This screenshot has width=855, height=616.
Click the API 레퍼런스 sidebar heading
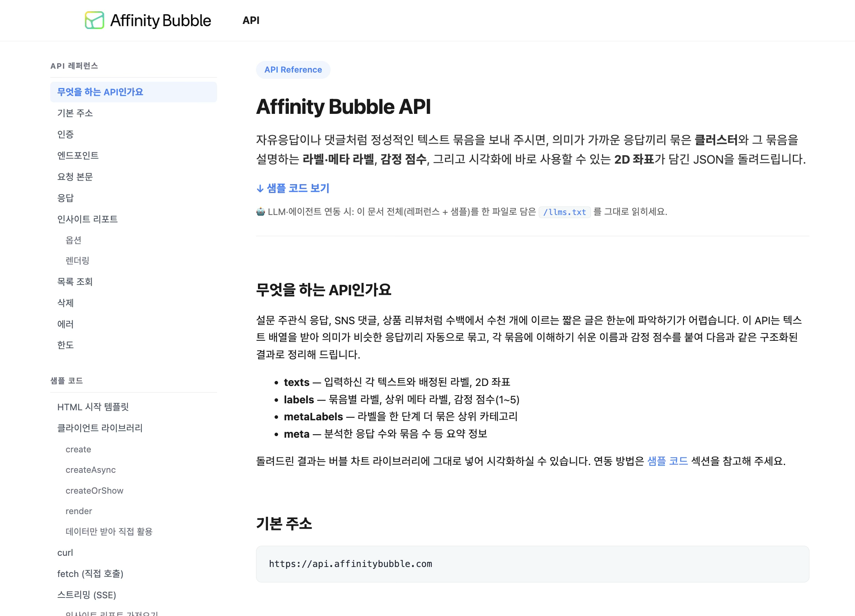pyautogui.click(x=74, y=66)
